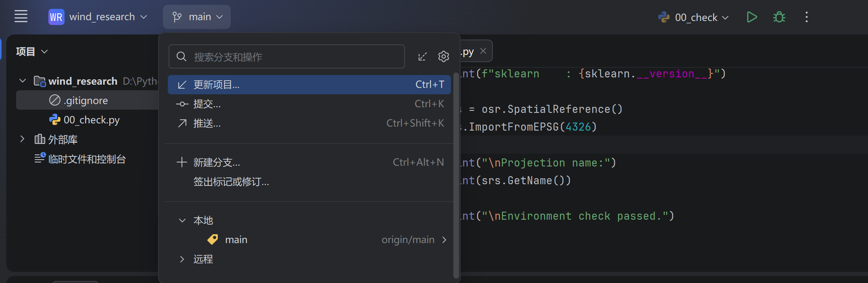Open the more actions vertical dots
Image resolution: width=868 pixels, height=283 pixels.
click(x=807, y=17)
